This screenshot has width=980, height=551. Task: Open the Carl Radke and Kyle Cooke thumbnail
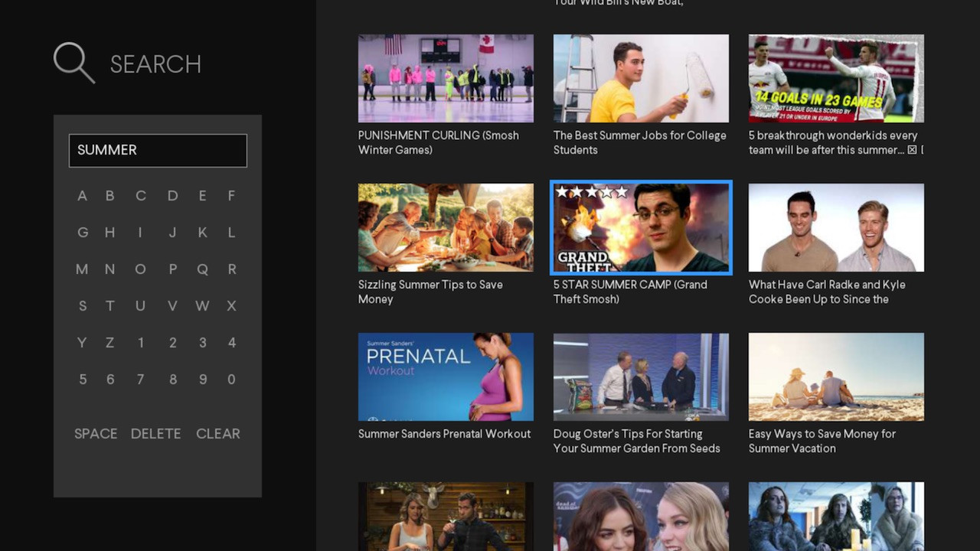(836, 227)
